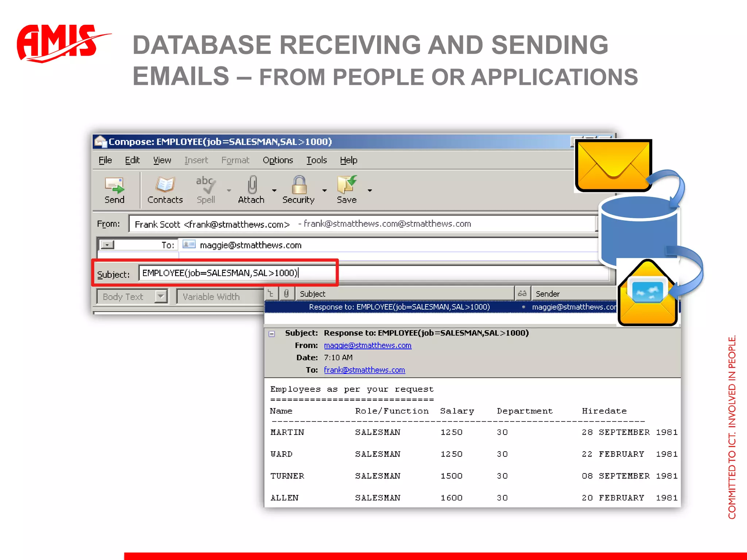This screenshot has height=560, width=747.
Task: Open the Help menu
Action: [349, 160]
